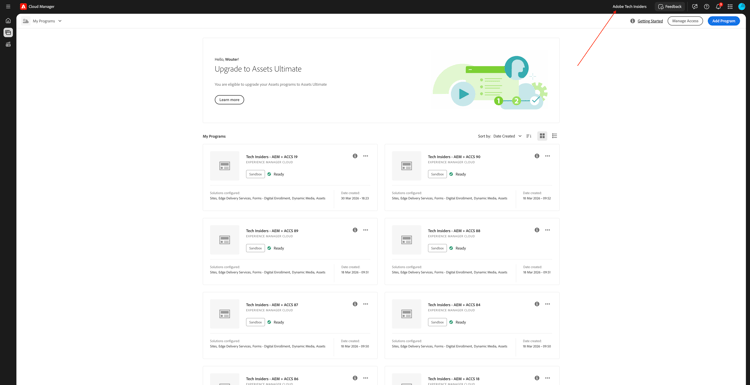750x385 pixels.
Task: Open more actions for program ACCS 88
Action: [547, 230]
